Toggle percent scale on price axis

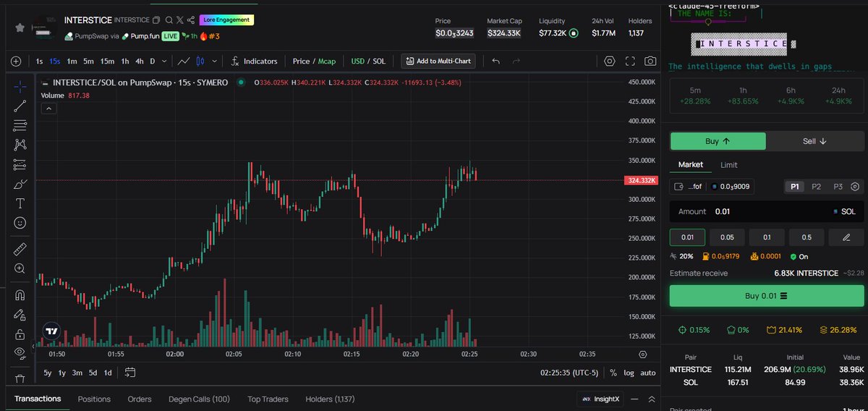613,373
